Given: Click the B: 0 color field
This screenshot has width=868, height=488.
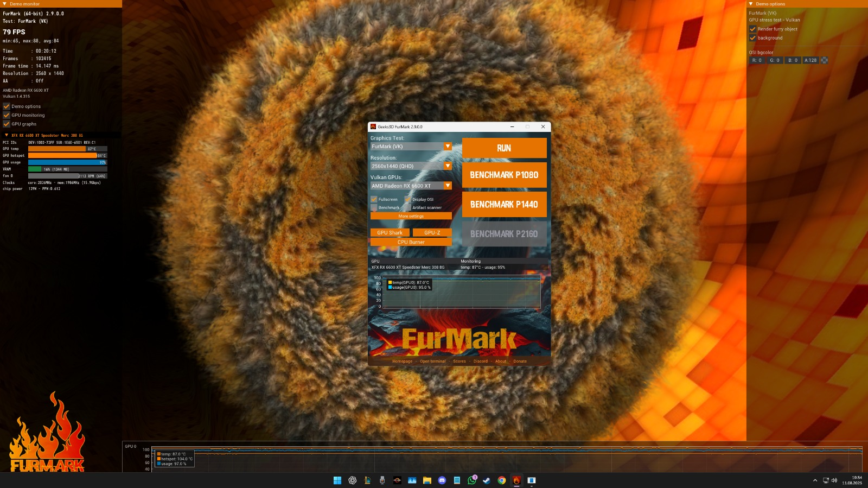Looking at the screenshot, I should click(x=793, y=60).
